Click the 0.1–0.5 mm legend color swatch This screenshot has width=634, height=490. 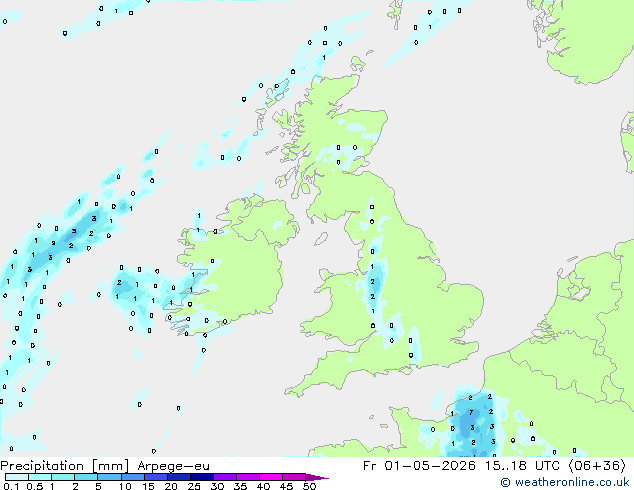(17, 477)
